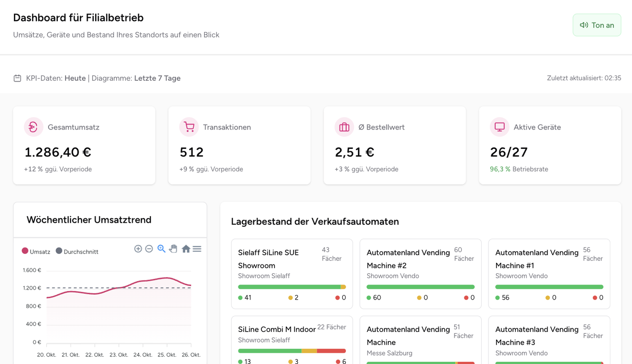
Task: Click the 96,3 % Betriebsrate text
Action: click(519, 169)
